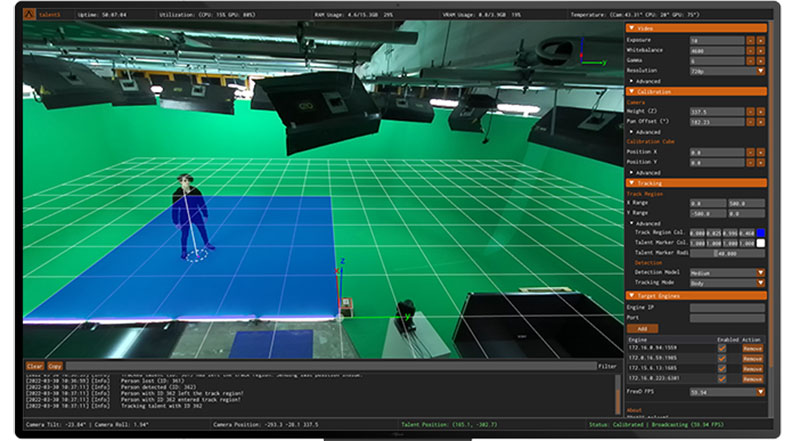800x441 pixels.
Task: Open Talent Marker color white swatch
Action: tap(761, 243)
